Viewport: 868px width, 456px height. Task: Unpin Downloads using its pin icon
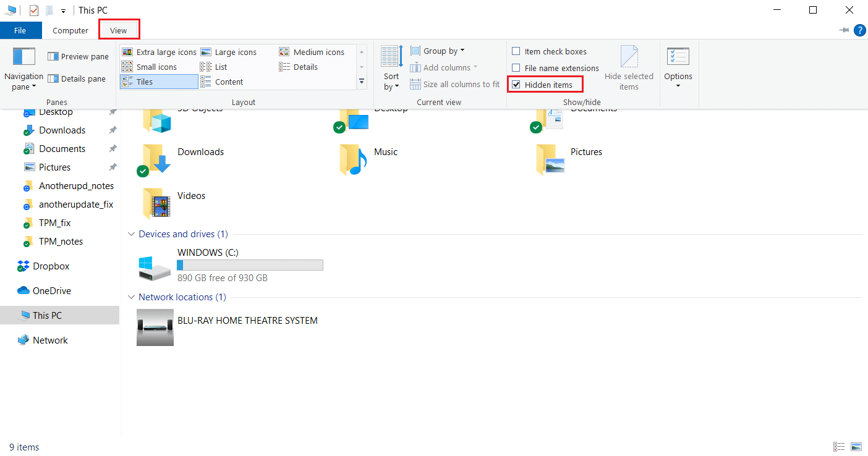point(113,130)
